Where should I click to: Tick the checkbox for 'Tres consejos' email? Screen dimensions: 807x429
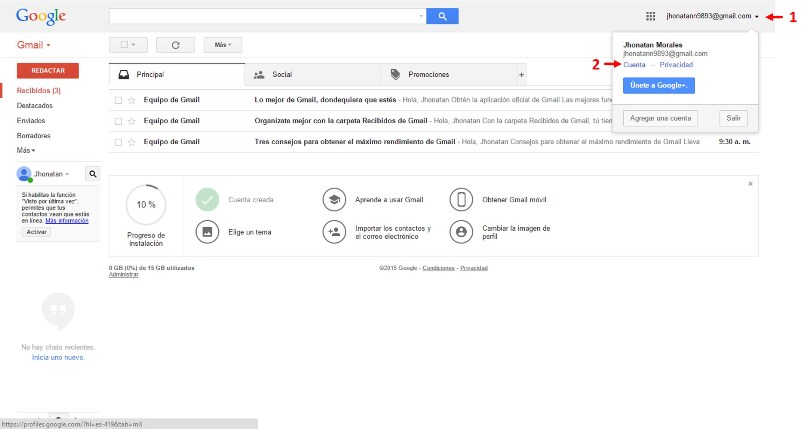[x=118, y=142]
